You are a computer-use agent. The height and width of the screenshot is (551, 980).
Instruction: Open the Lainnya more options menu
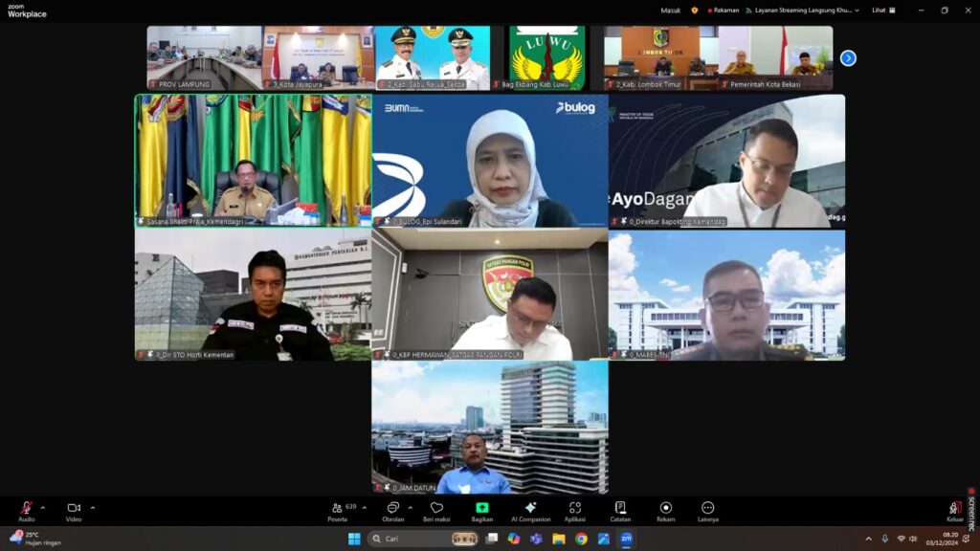pyautogui.click(x=707, y=511)
